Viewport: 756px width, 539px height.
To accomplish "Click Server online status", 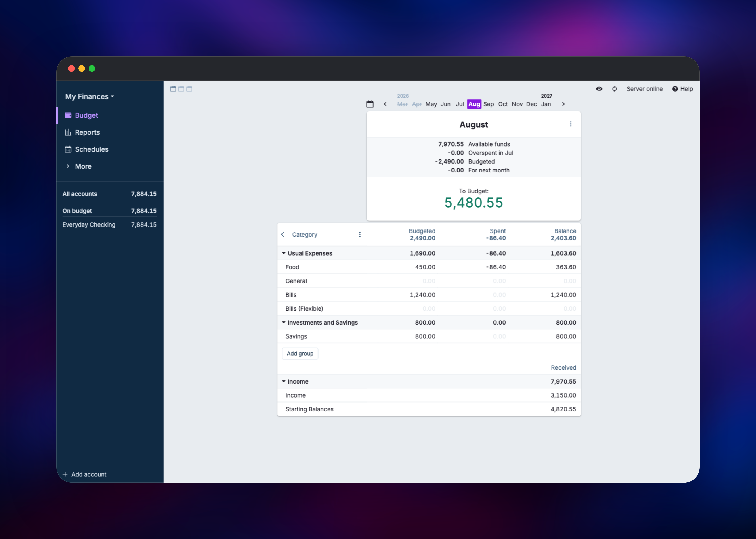I will tap(645, 89).
